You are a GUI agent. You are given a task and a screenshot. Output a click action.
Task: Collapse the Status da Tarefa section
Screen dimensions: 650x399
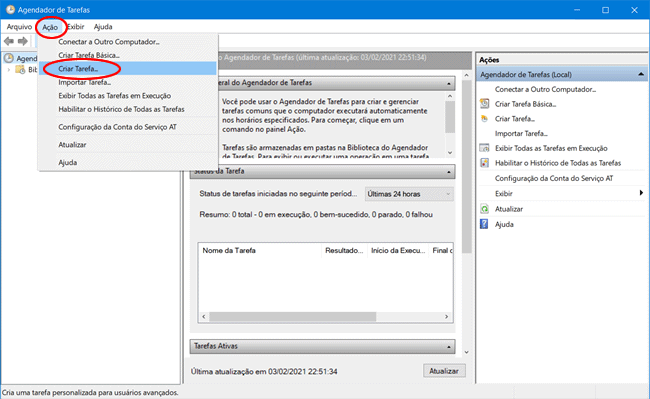[x=449, y=172]
